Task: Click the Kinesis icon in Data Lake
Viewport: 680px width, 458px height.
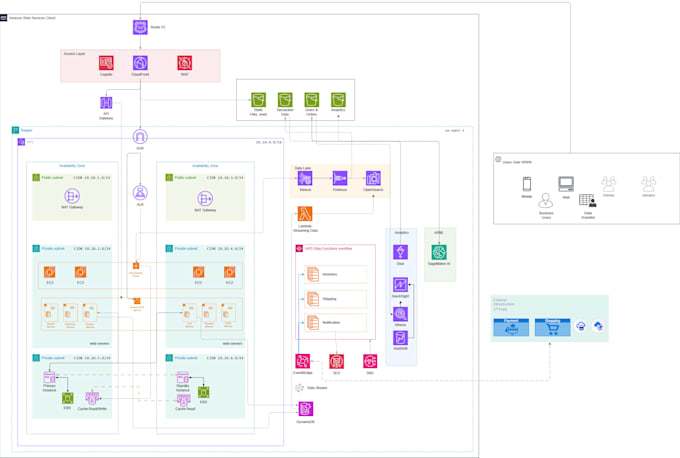Action: pyautogui.click(x=305, y=178)
